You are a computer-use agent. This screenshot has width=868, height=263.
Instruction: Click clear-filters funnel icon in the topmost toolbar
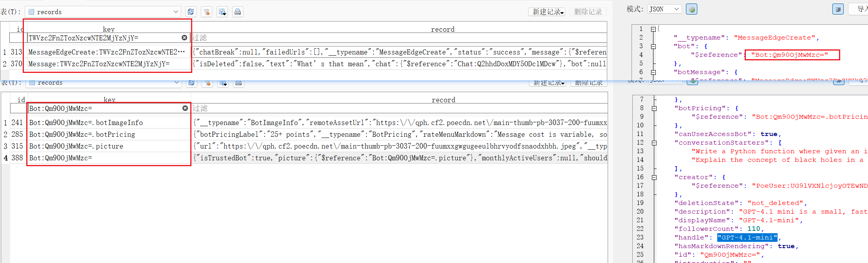tap(206, 12)
